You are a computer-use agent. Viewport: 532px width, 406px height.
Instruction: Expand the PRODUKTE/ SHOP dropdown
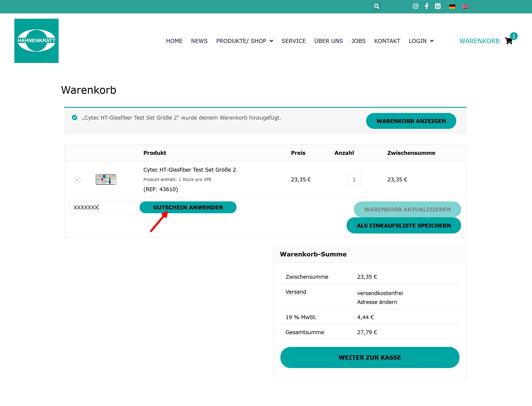(245, 41)
